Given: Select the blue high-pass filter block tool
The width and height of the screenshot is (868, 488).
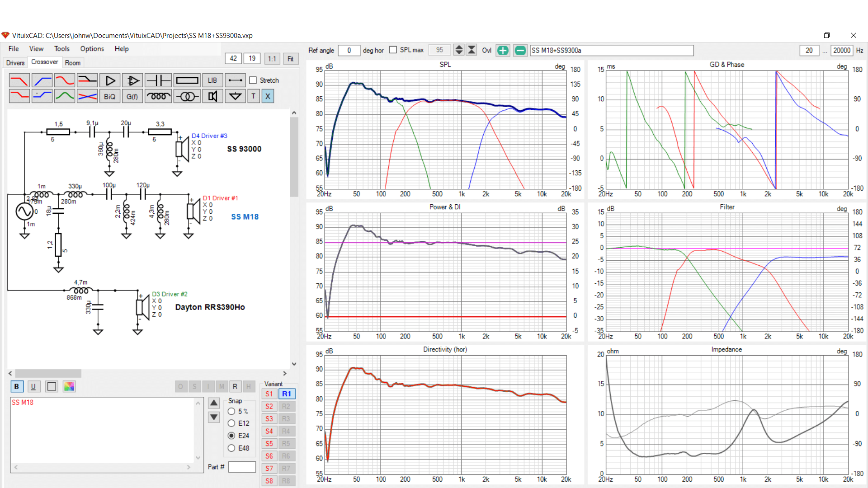Looking at the screenshot, I should pos(42,80).
